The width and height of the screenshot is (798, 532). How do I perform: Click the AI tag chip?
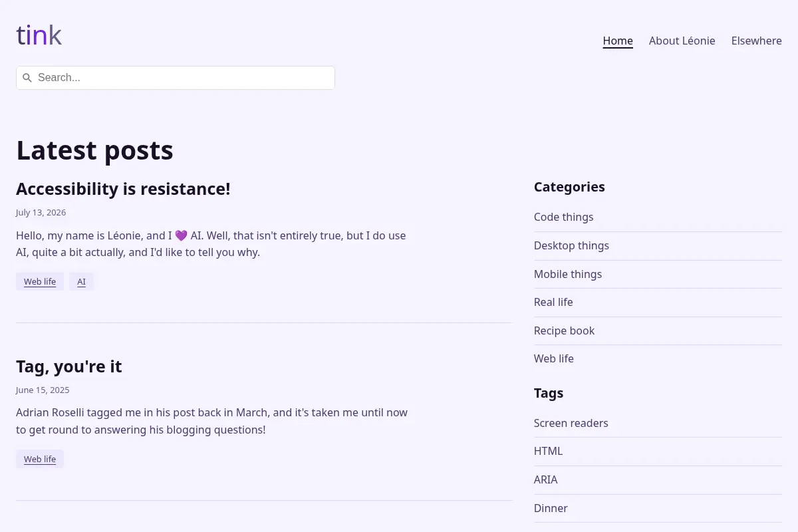point(82,281)
